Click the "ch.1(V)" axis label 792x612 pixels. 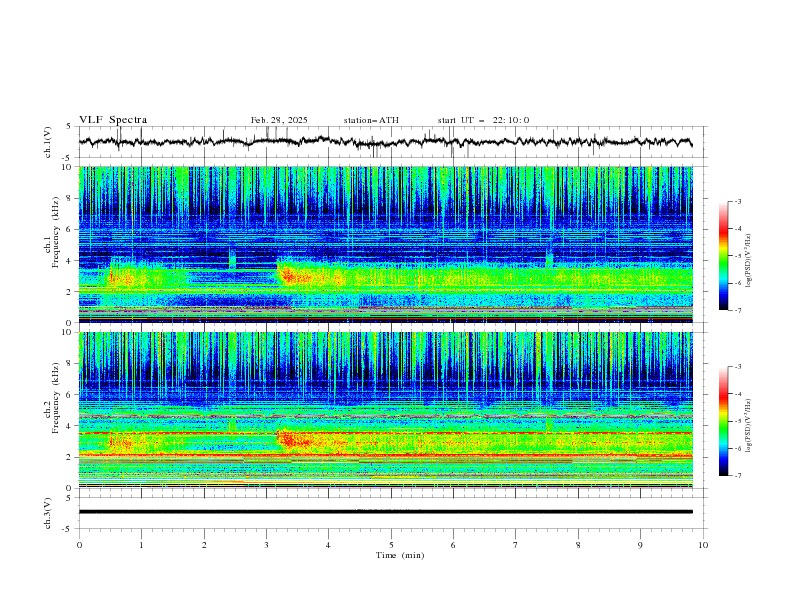click(x=48, y=142)
